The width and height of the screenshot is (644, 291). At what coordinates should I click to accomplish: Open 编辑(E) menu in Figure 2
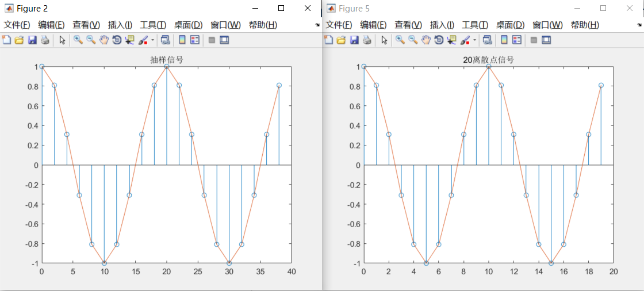tap(51, 25)
